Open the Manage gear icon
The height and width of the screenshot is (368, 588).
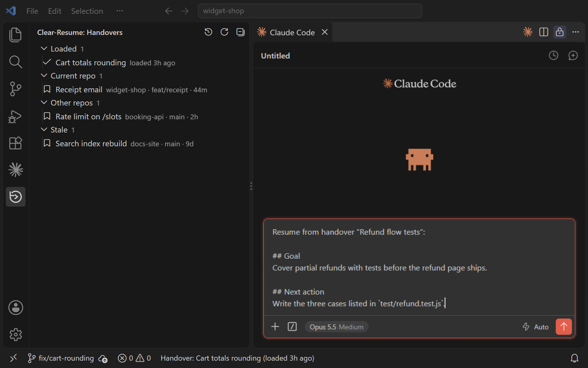click(x=15, y=335)
